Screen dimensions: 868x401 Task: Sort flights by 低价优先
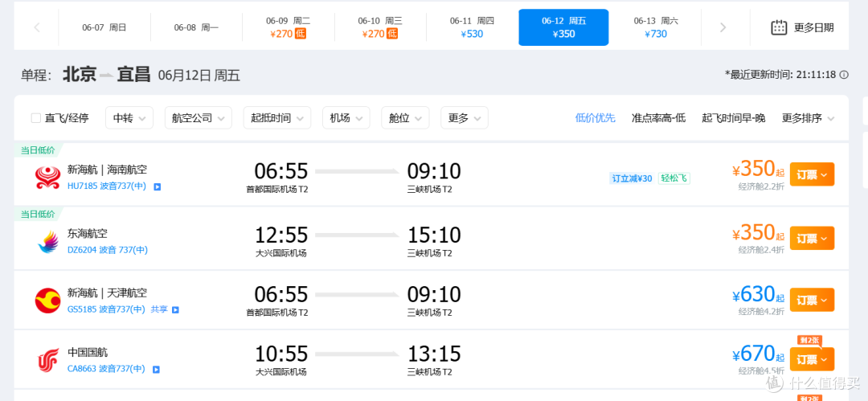595,118
